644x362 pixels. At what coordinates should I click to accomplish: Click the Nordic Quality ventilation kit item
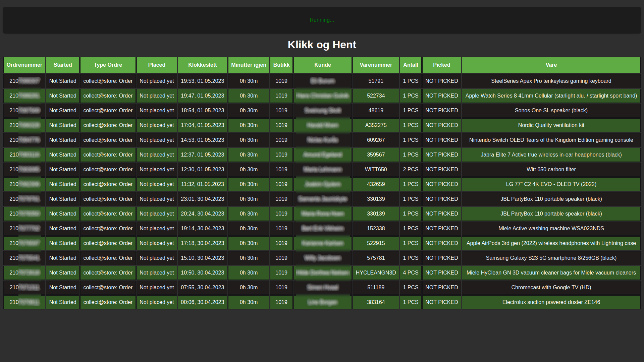pyautogui.click(x=551, y=125)
